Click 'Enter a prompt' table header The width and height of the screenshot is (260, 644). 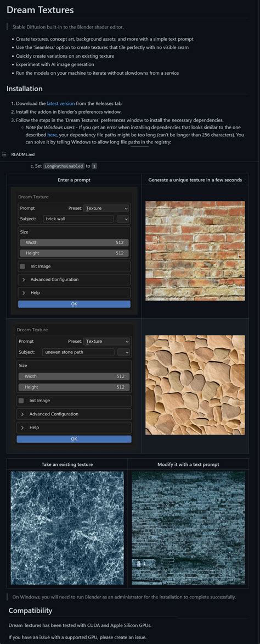[74, 180]
